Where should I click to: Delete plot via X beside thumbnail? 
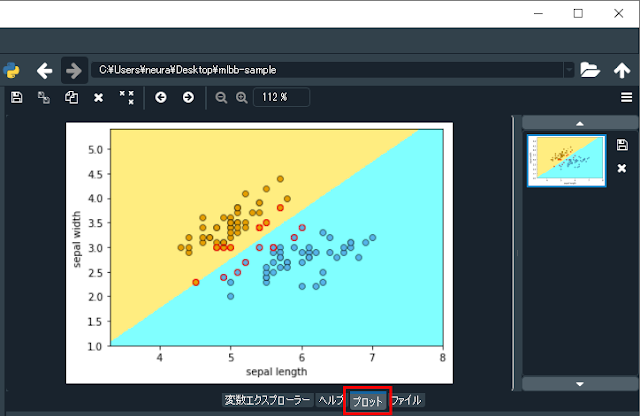coord(622,168)
